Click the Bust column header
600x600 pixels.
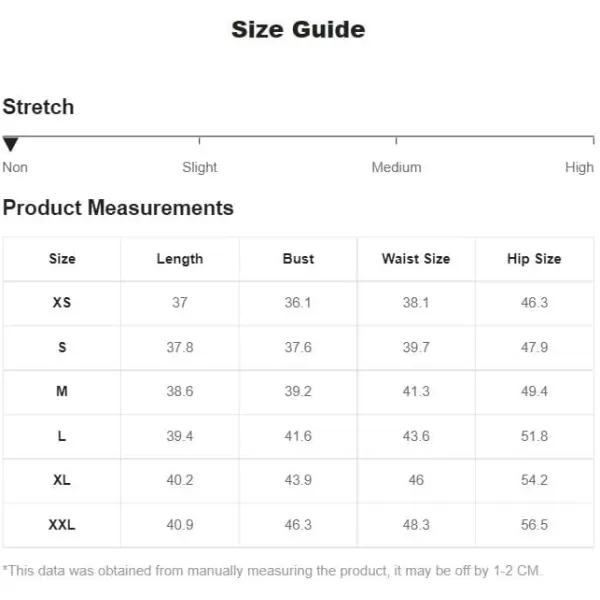tap(298, 259)
